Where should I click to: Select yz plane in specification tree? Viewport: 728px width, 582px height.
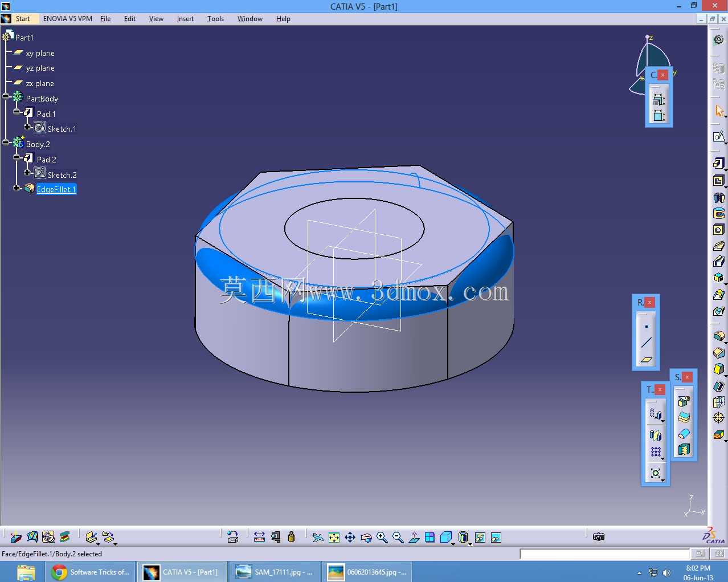point(40,68)
